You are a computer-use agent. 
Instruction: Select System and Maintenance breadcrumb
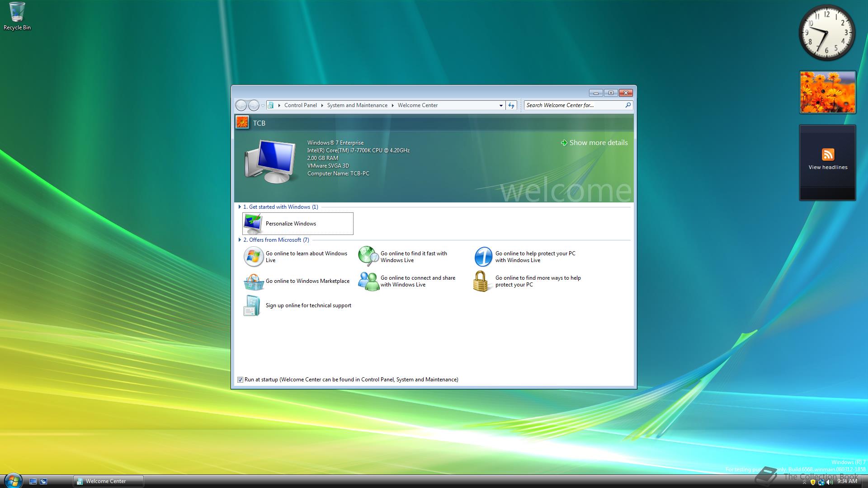(x=357, y=105)
